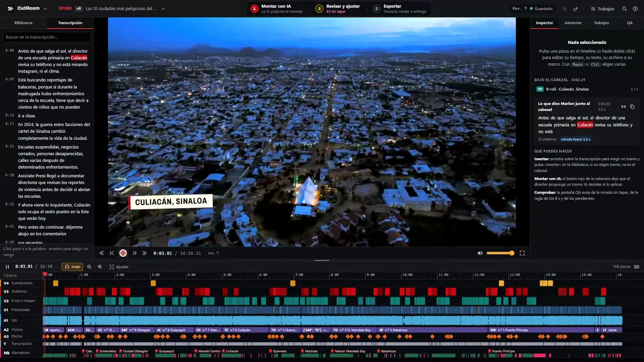Open the search magnifier in the header

coord(624,9)
